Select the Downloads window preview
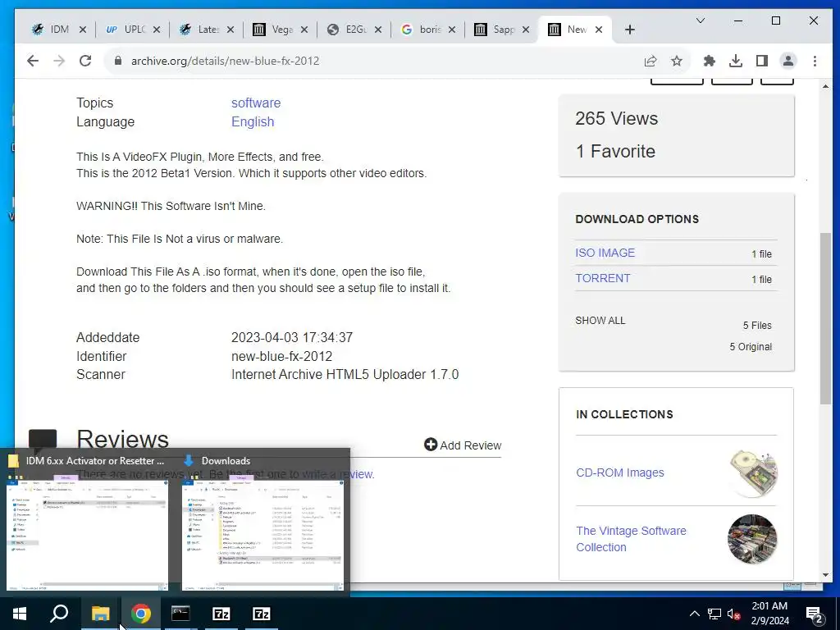The image size is (840, 630). point(262,533)
